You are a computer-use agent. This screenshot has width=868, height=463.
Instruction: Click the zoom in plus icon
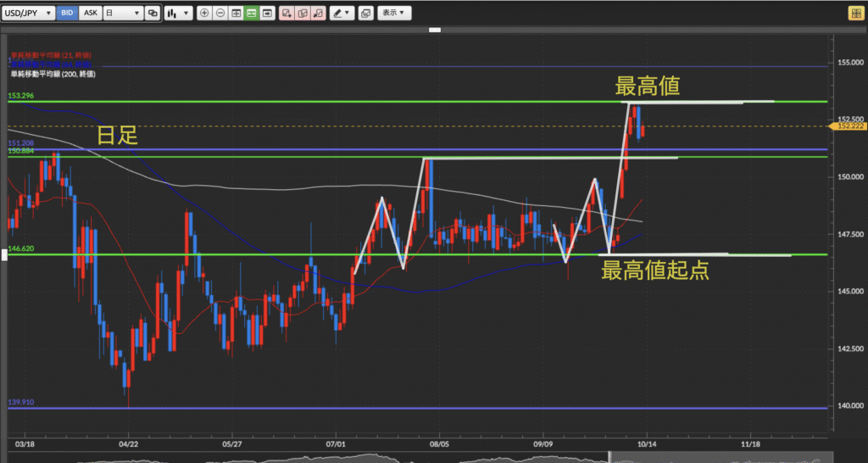pyautogui.click(x=205, y=13)
